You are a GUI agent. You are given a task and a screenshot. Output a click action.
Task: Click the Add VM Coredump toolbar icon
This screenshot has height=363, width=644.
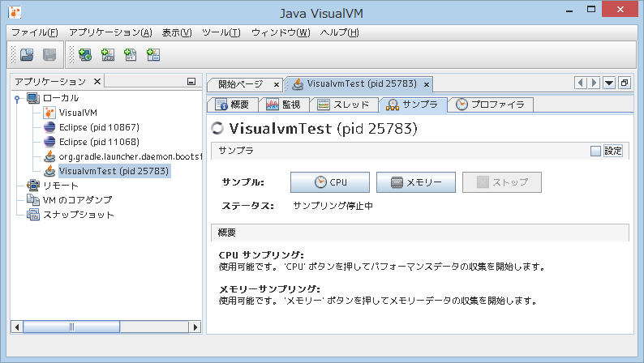tap(130, 55)
